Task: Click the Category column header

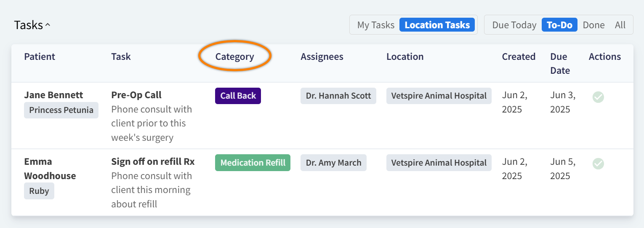Action: 234,56
